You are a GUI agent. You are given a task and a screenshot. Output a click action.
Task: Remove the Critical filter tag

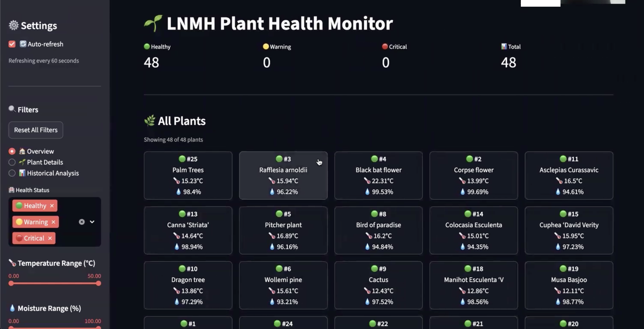[50, 238]
